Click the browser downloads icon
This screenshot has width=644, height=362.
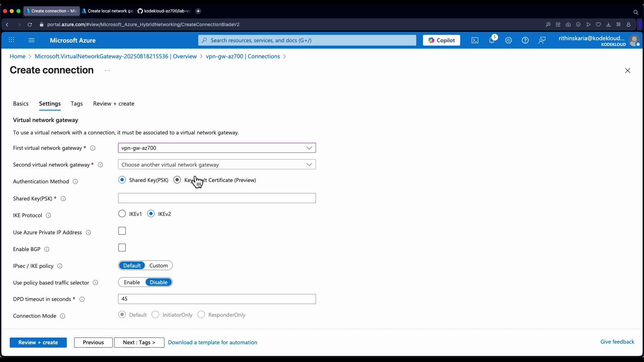608,24
